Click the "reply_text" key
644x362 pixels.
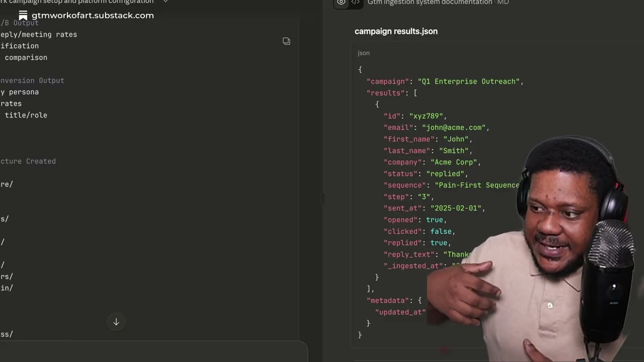click(409, 254)
